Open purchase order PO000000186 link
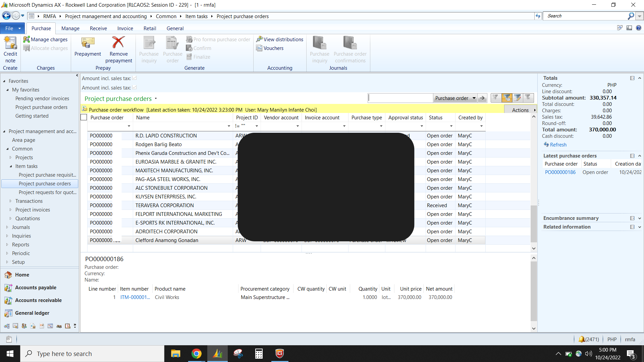 (560, 172)
